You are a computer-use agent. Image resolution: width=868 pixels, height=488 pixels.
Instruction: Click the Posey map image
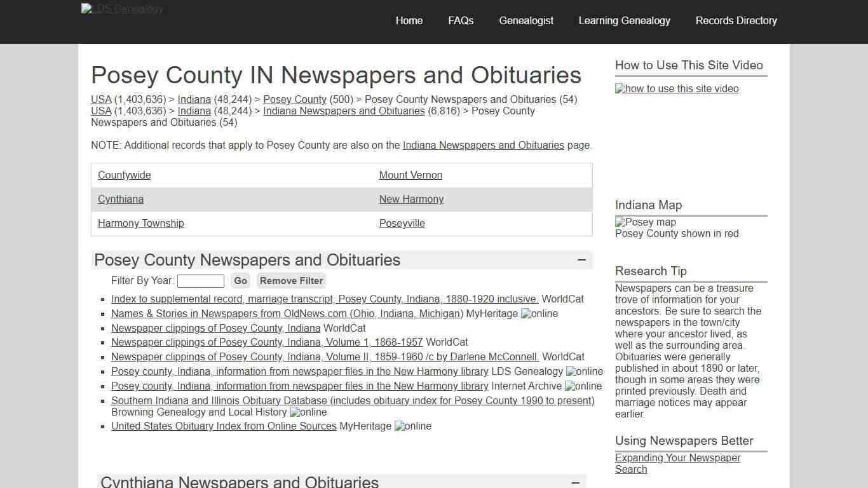click(x=645, y=222)
